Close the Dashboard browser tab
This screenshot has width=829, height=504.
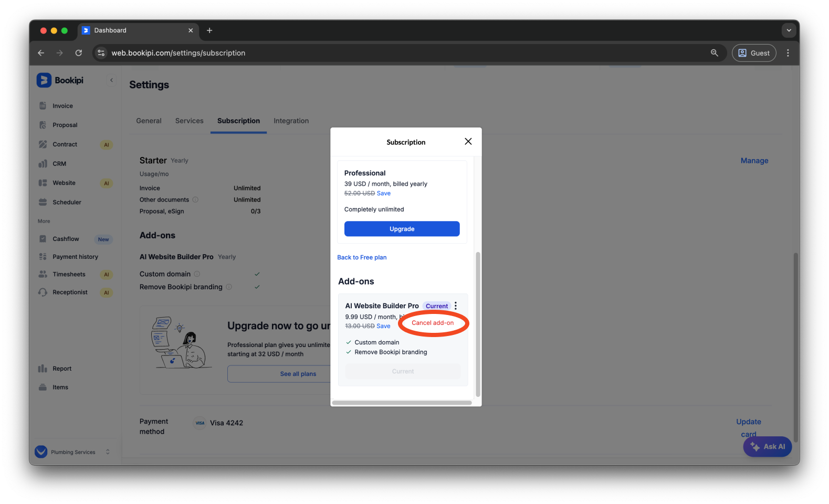pyautogui.click(x=191, y=30)
